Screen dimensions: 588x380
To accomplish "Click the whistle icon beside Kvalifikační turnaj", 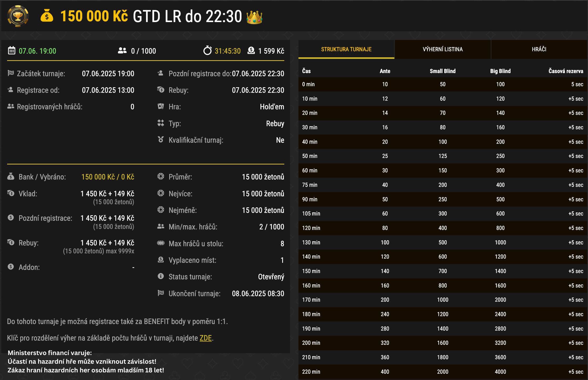I will click(x=161, y=140).
